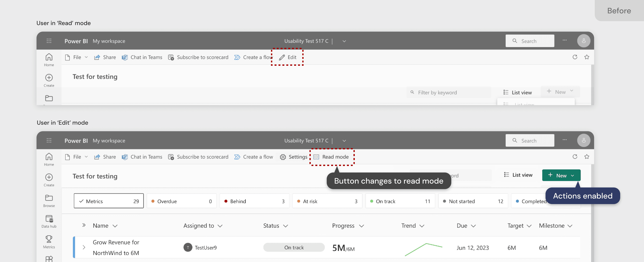Expand the Grow Revenue for NorthWind row
644x262 pixels.
coord(84,247)
